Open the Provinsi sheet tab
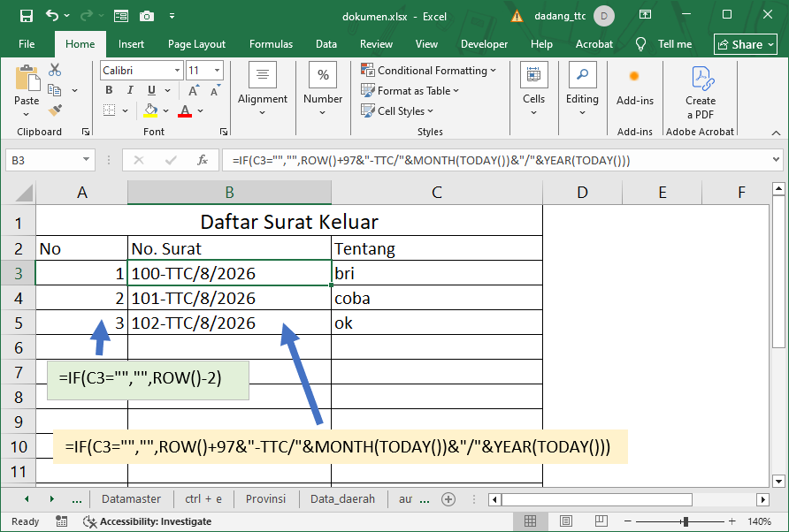Screen dimensions: 789x532 [265, 498]
